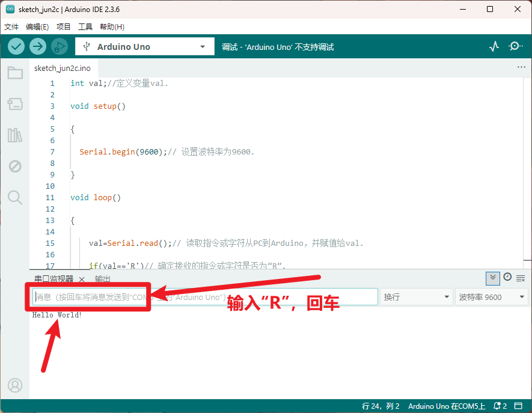
Task: Click Arduino Uno 在COM5上 status text
Action: click(x=447, y=406)
